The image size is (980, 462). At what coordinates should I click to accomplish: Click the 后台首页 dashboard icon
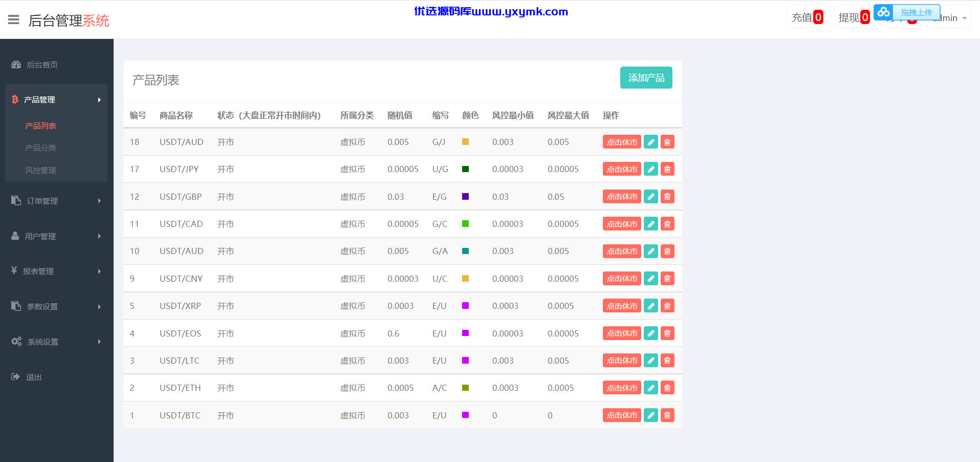(x=16, y=65)
